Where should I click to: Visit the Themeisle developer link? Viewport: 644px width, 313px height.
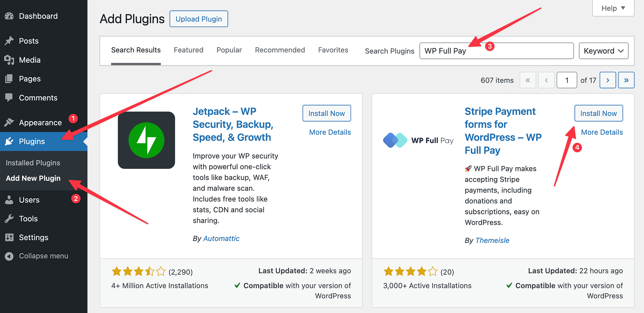[x=492, y=240]
